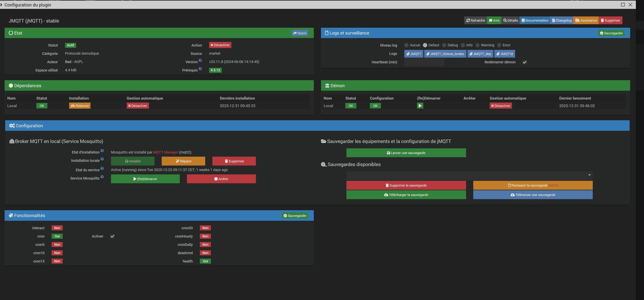Click help icon beside Etat d'installation

coord(102,151)
